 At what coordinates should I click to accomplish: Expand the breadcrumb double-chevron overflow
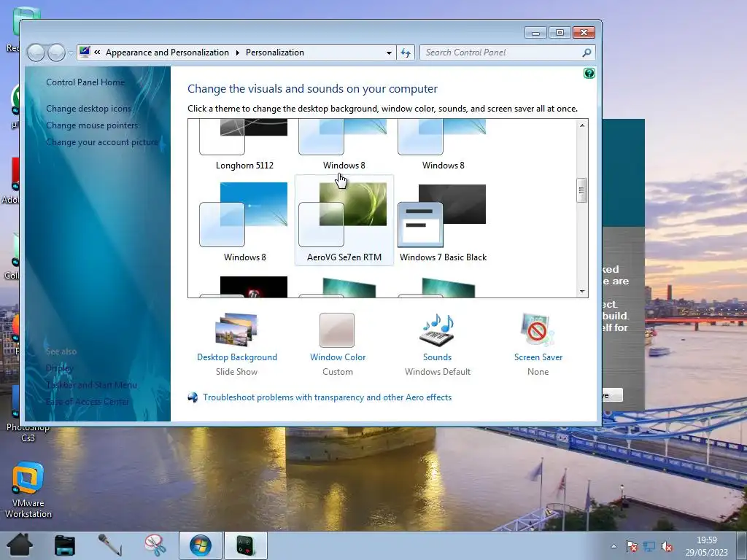coord(97,52)
